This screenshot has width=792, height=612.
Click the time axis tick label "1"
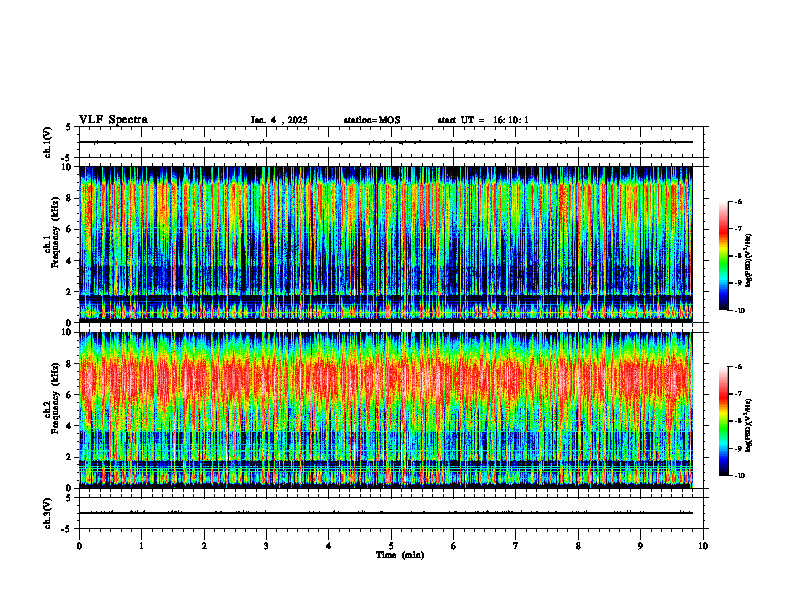[x=141, y=546]
